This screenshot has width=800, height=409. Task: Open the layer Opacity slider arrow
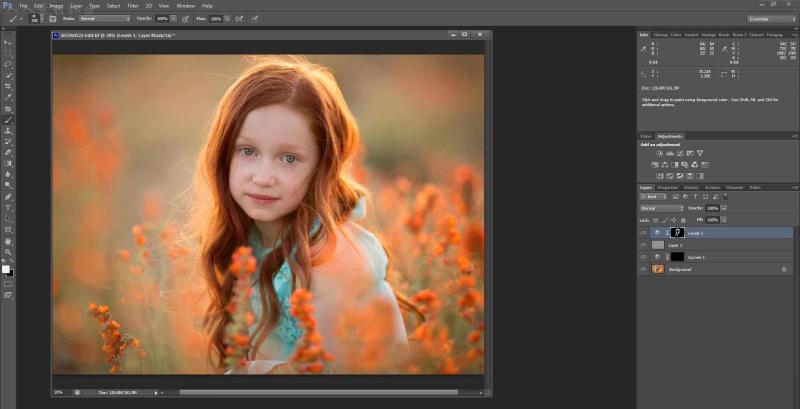[723, 209]
